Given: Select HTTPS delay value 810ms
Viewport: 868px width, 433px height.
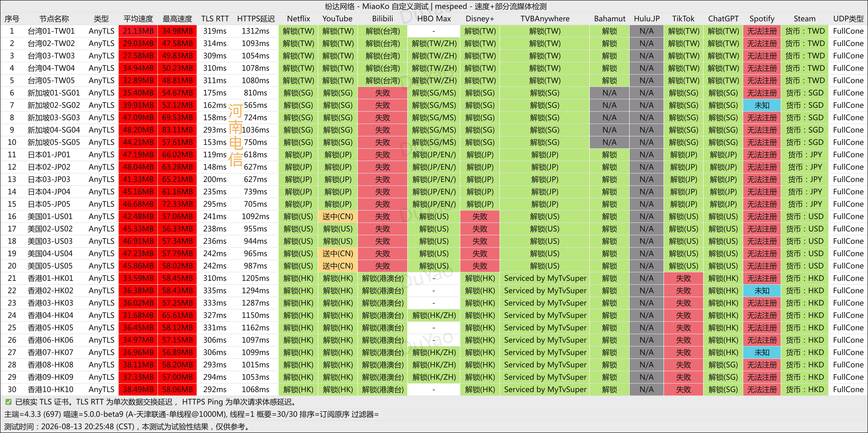Looking at the screenshot, I should pos(255,93).
